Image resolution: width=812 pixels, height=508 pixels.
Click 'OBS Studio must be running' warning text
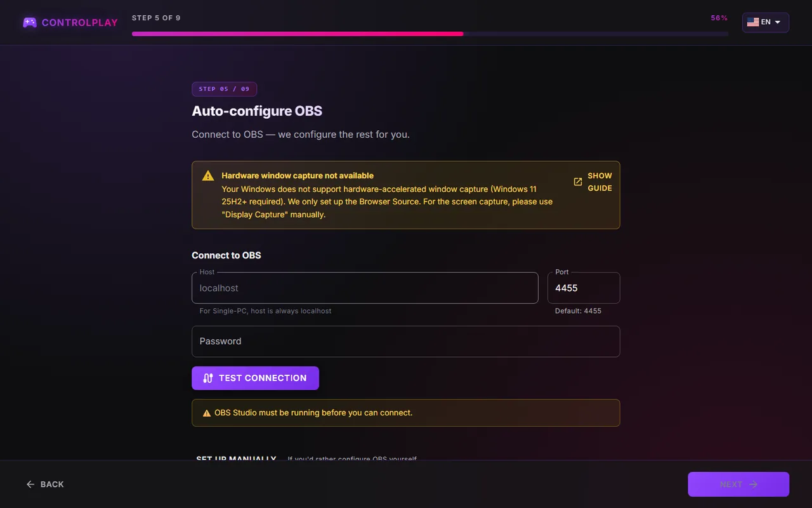coord(313,413)
